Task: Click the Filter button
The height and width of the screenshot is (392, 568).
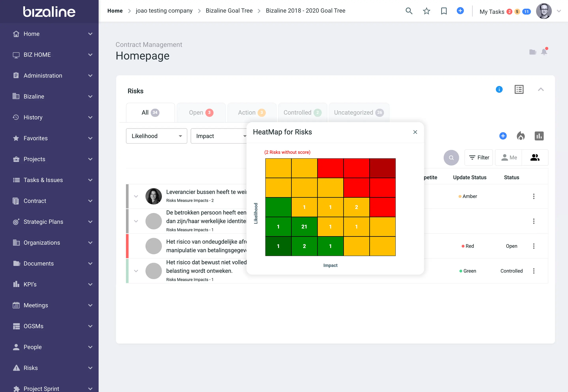Action: point(478,158)
